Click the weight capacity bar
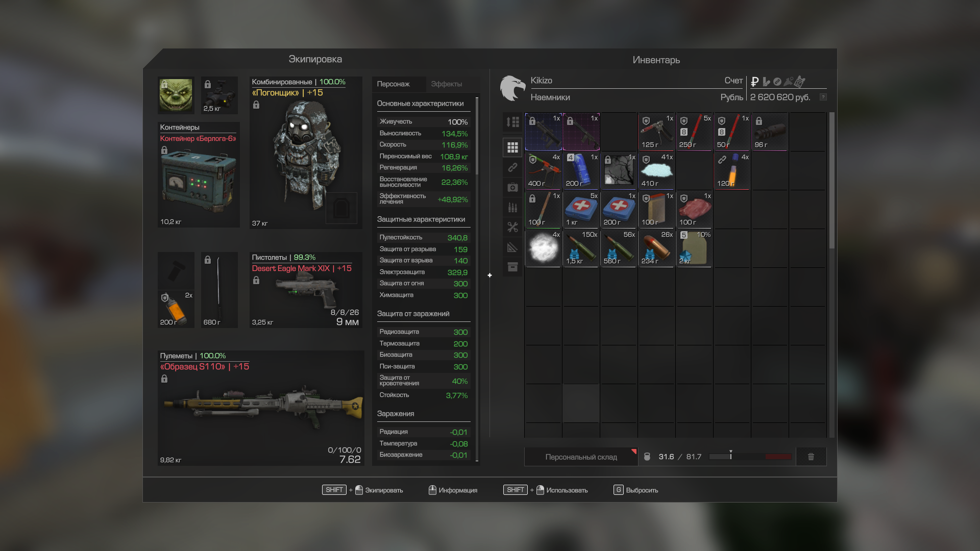This screenshot has width=980, height=551. click(750, 457)
